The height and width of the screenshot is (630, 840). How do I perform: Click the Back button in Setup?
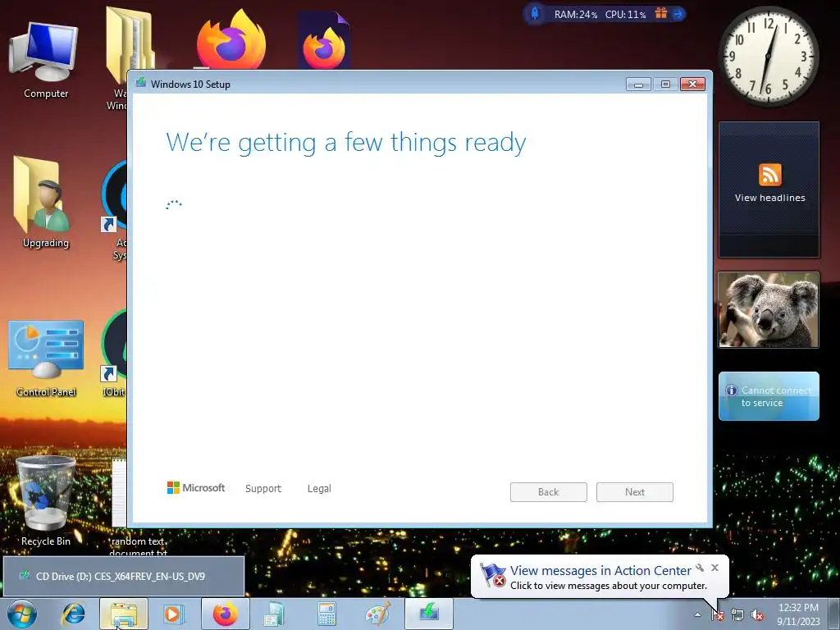[549, 492]
